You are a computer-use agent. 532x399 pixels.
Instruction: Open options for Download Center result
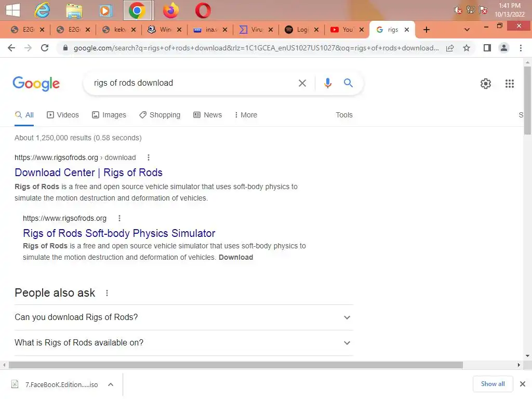point(148,157)
